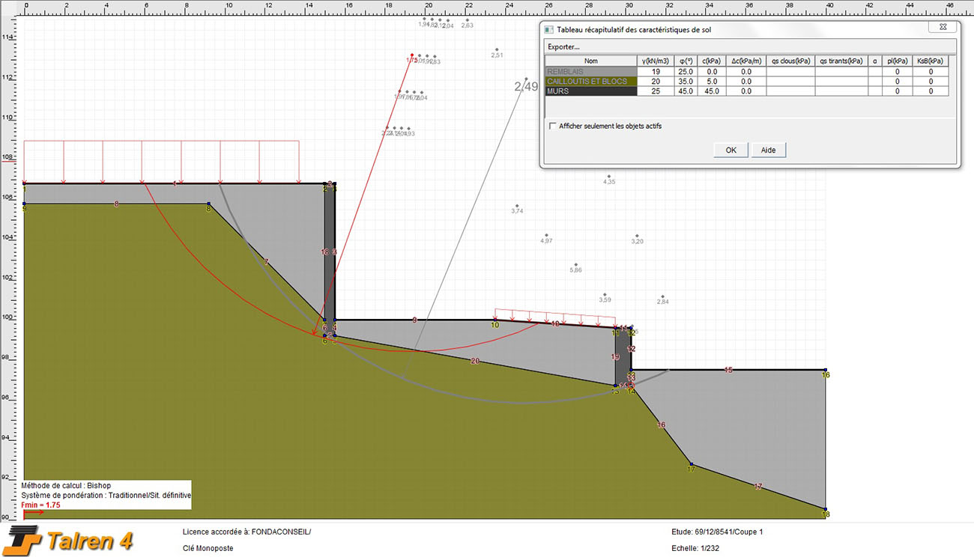Image resolution: width=974 pixels, height=560 pixels.
Task: Click the φ(°) value of REMBLAIS
Action: (685, 72)
